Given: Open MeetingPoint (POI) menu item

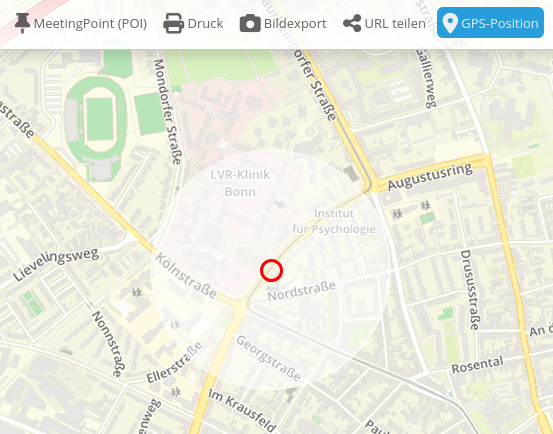Looking at the screenshot, I should coord(81,24).
